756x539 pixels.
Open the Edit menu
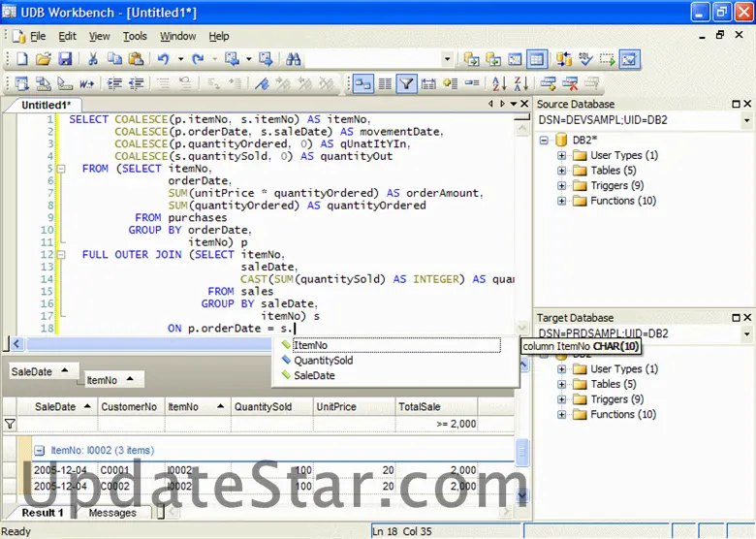click(x=68, y=36)
